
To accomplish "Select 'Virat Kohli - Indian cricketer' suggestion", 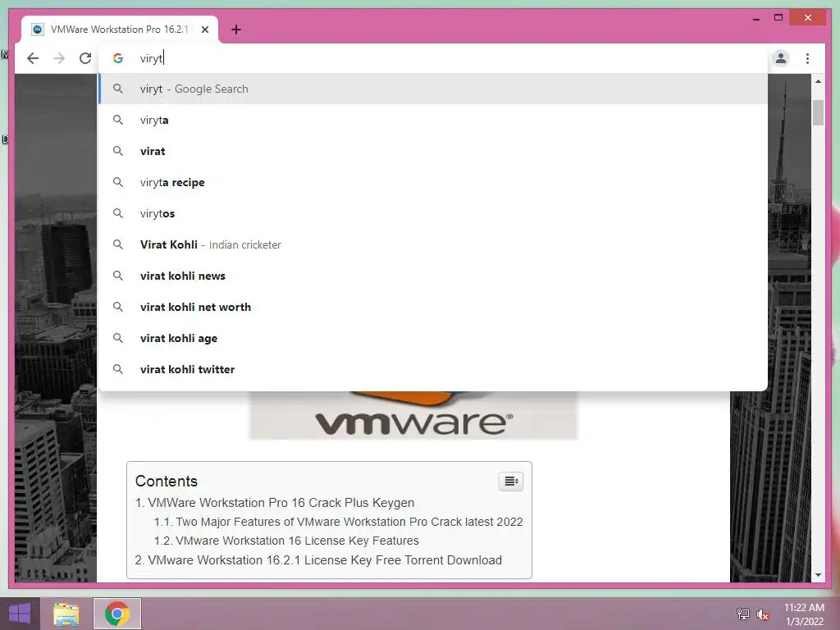I will (x=433, y=244).
